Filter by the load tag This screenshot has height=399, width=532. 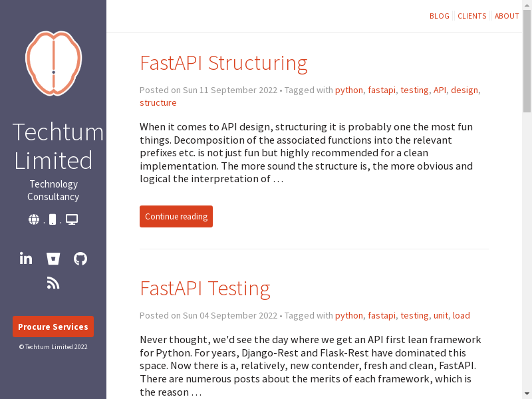(x=461, y=316)
